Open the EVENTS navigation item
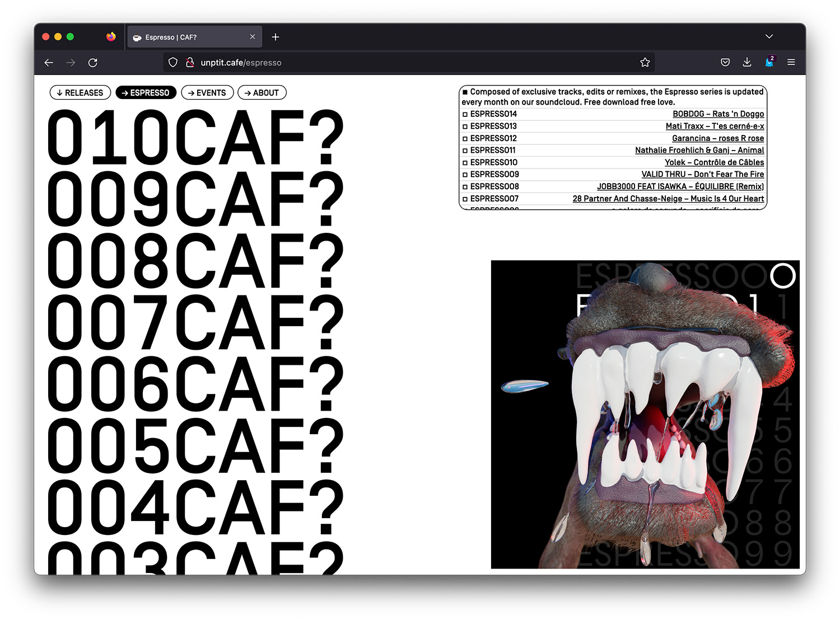This screenshot has width=840, height=620. (x=207, y=93)
